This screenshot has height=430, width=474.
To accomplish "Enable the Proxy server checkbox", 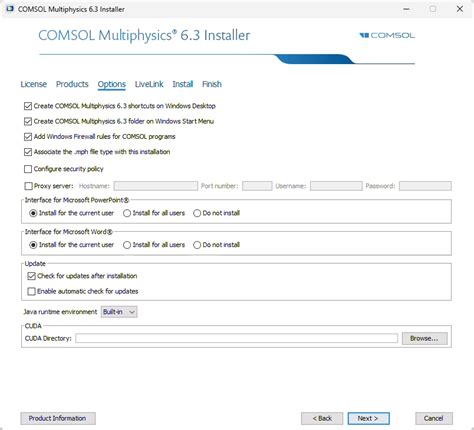I will pyautogui.click(x=28, y=186).
